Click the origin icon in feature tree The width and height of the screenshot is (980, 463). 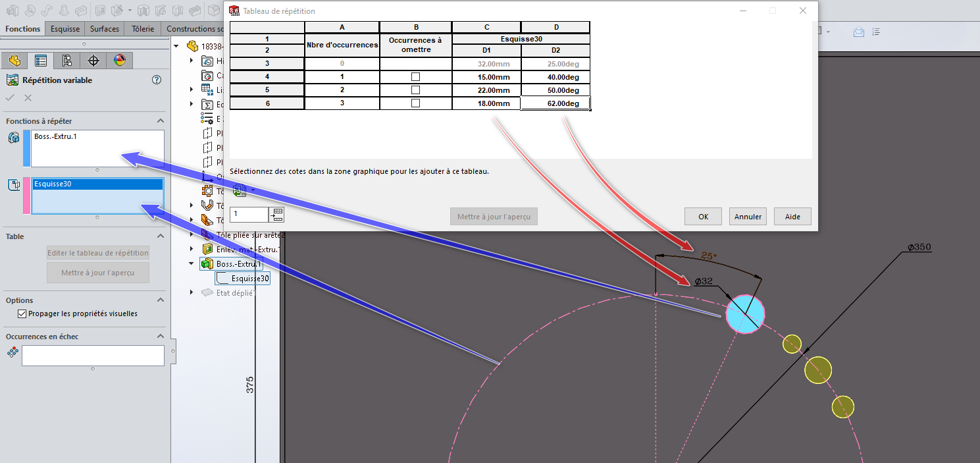[207, 177]
